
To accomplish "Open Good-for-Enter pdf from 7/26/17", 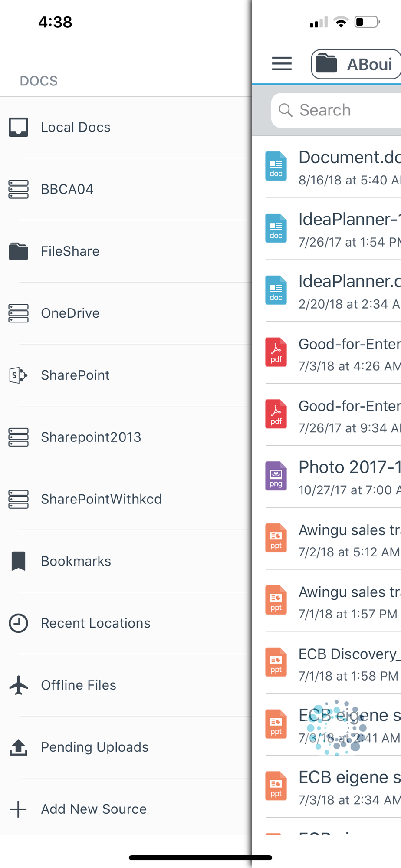I will coord(326,414).
